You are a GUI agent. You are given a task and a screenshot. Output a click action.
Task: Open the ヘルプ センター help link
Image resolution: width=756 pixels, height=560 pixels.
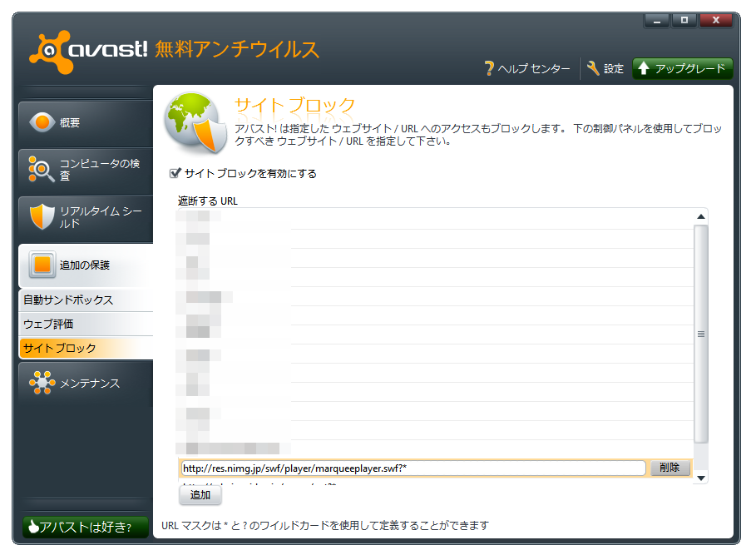pyautogui.click(x=533, y=69)
